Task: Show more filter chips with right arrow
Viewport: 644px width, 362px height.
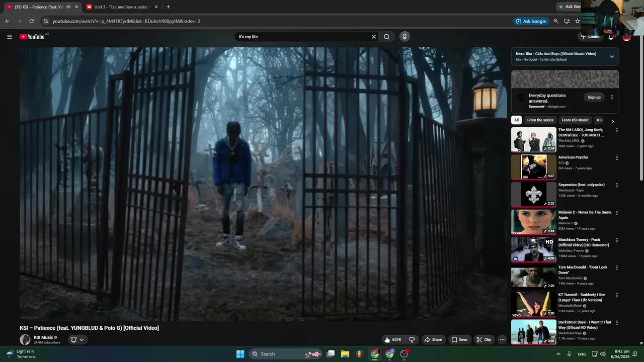Action: point(612,121)
